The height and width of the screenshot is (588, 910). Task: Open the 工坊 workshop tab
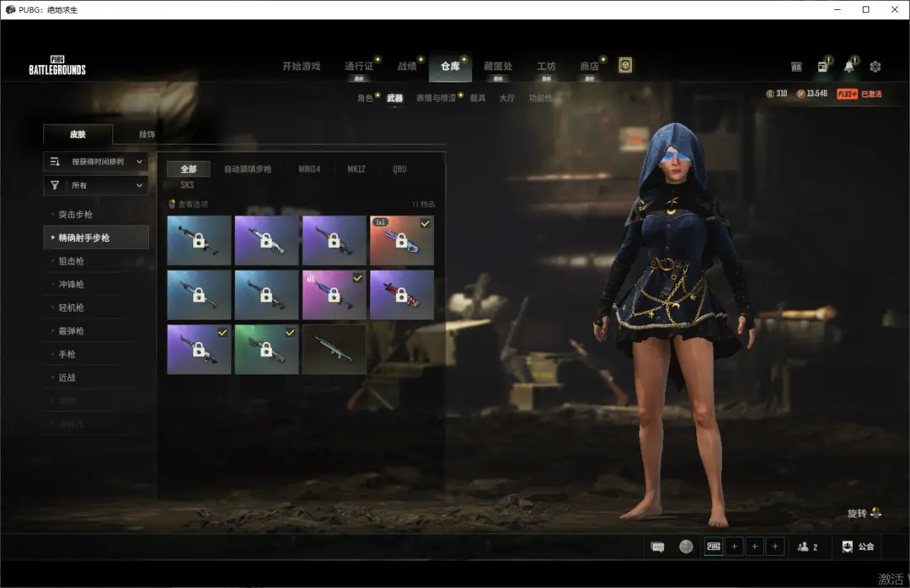(546, 67)
